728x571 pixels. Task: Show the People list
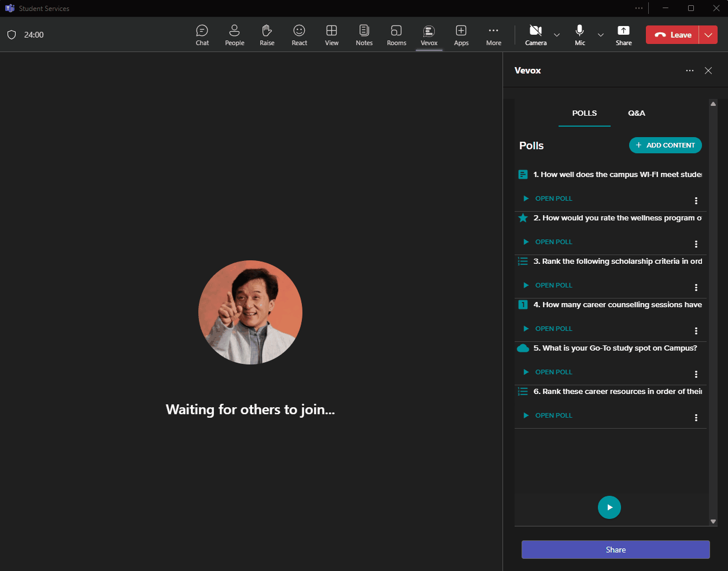(234, 35)
